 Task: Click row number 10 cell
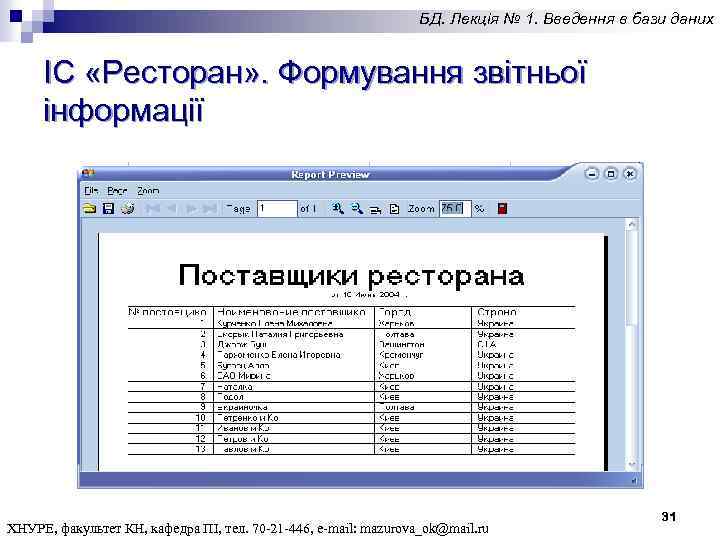click(201, 418)
